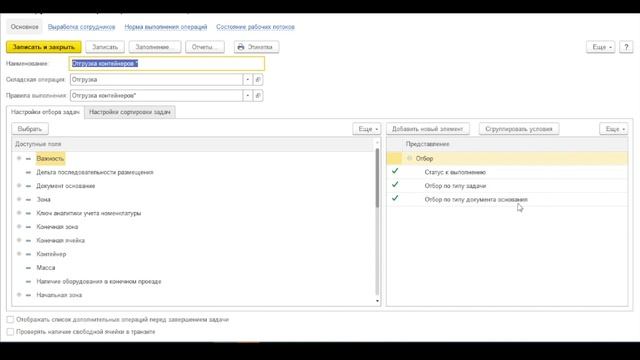Open the Отчеты button menu

(x=205, y=47)
